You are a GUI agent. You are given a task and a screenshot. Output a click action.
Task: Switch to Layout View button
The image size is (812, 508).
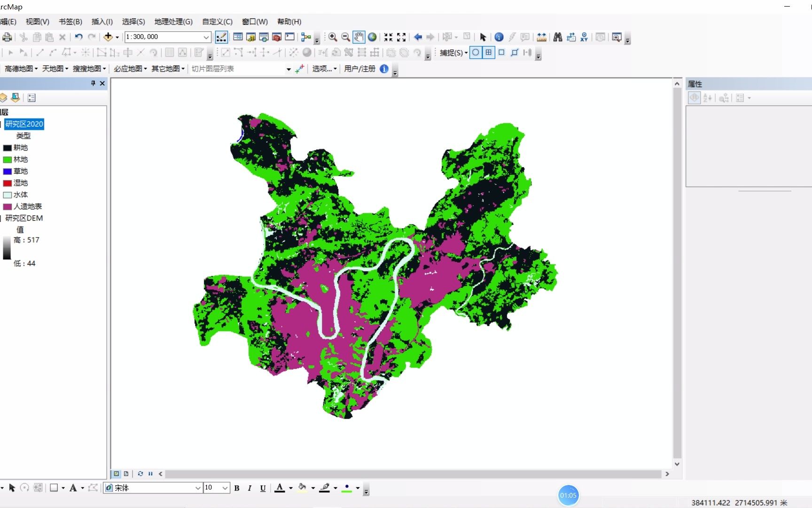tap(126, 474)
